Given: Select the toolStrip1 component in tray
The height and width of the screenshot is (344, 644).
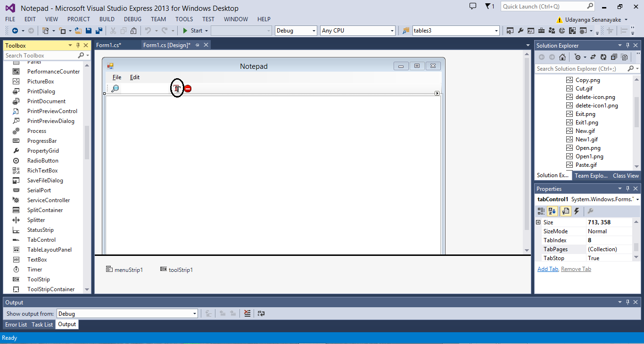Looking at the screenshot, I should click(176, 270).
